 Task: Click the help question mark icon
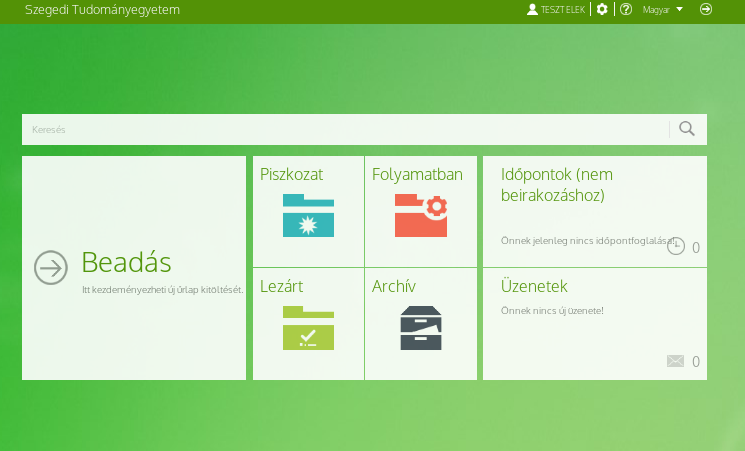pyautogui.click(x=626, y=9)
